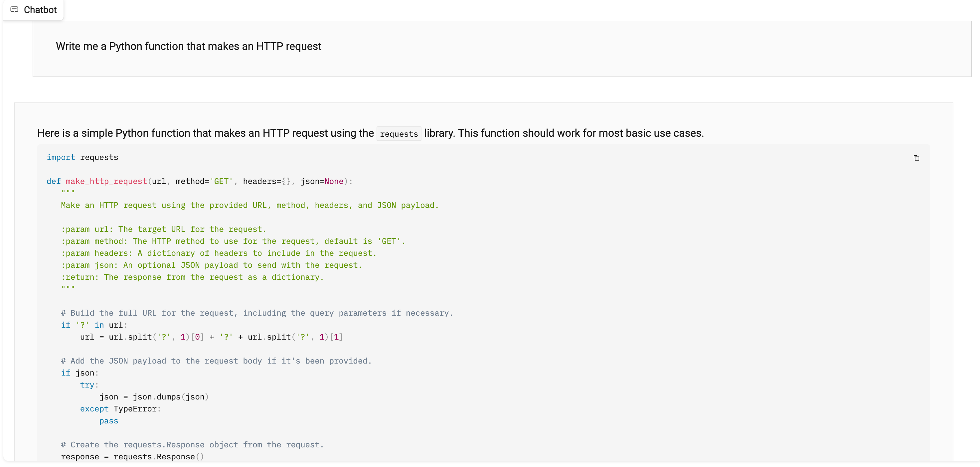980x467 pixels.
Task: Copy the code block with the copy icon
Action: pos(916,158)
